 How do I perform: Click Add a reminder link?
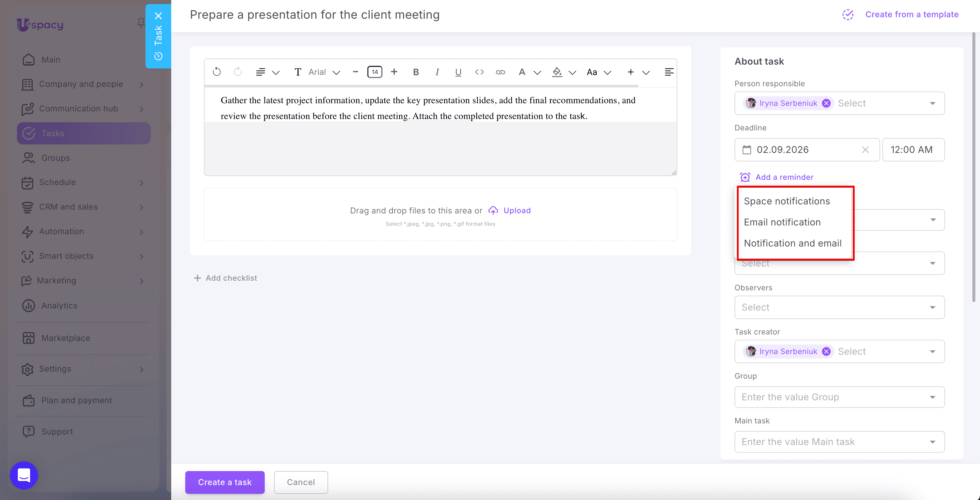[784, 177]
